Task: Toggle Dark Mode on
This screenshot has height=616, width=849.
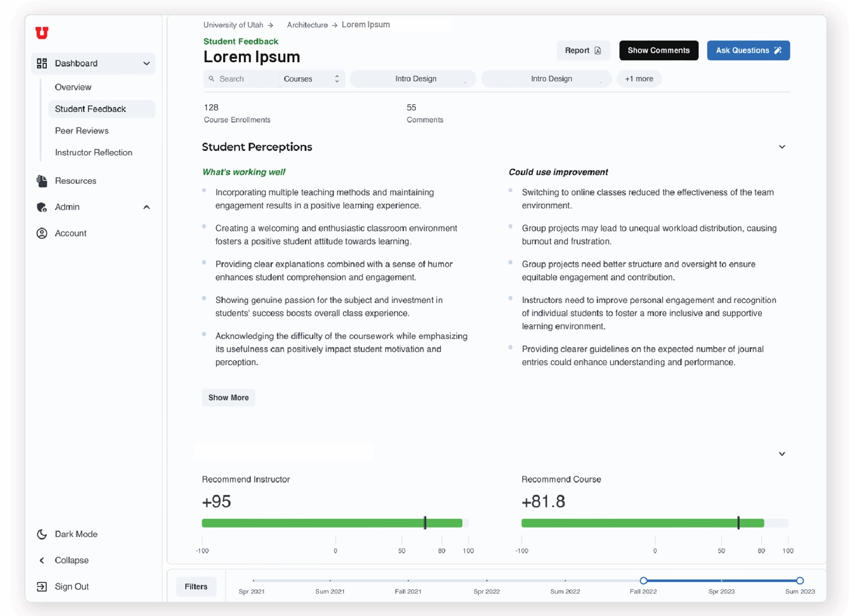Action: pos(76,534)
